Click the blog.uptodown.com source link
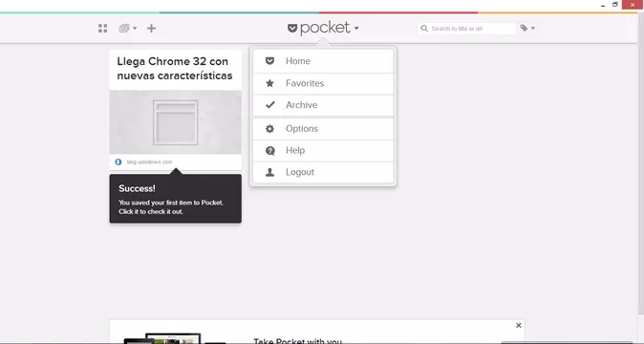This screenshot has width=644, height=344. [149, 162]
